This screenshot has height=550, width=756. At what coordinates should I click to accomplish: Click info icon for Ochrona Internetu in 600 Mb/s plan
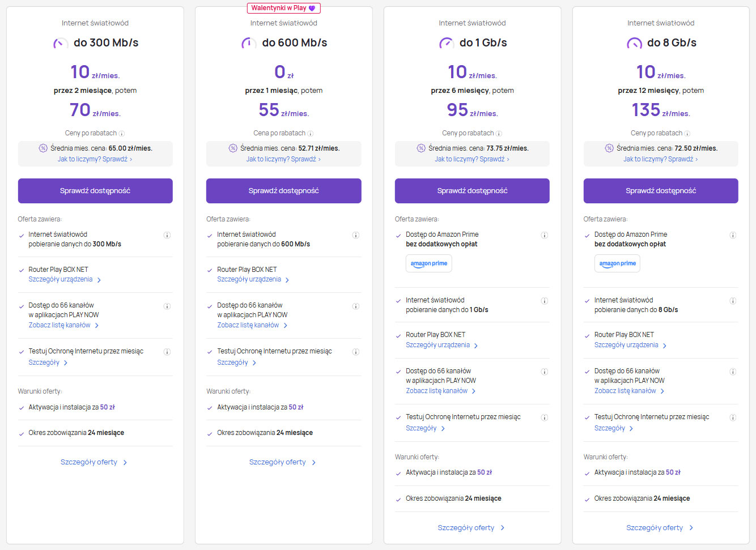[x=356, y=352]
